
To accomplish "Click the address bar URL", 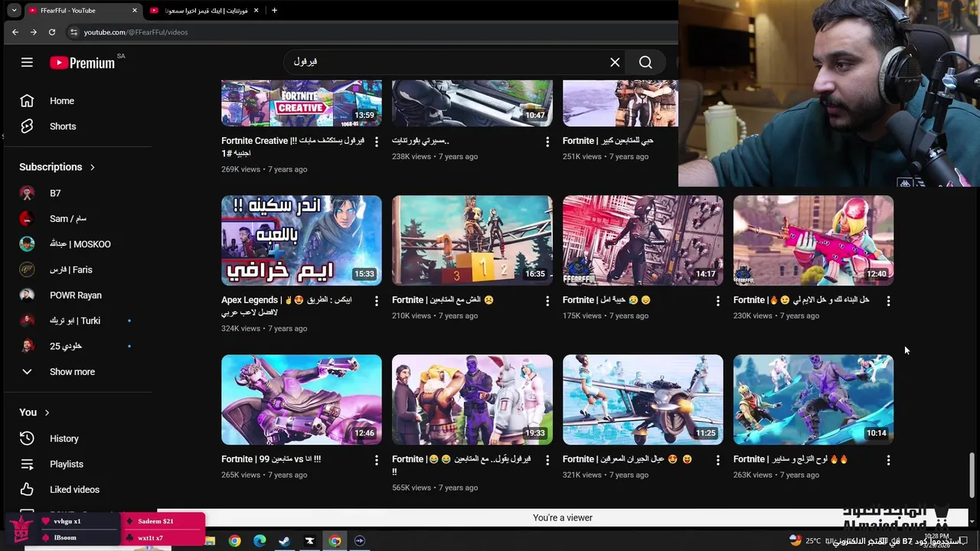I will [136, 32].
